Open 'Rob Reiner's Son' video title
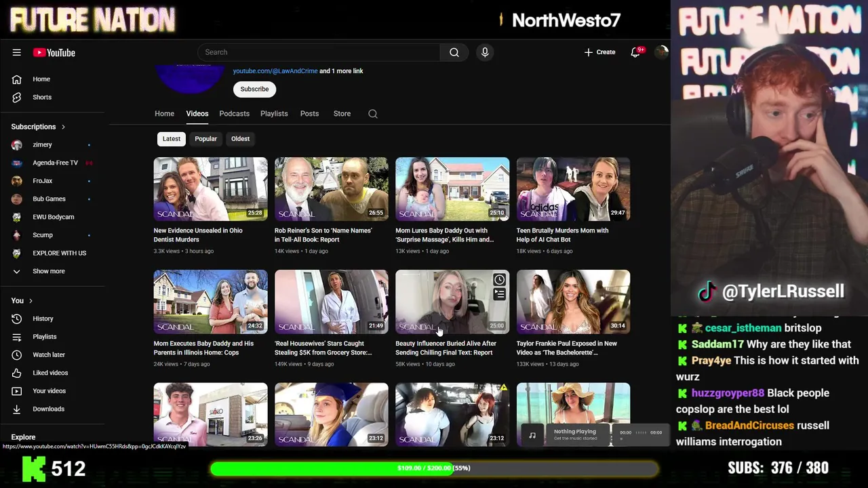Viewport: 868px width, 488px height. pyautogui.click(x=323, y=235)
